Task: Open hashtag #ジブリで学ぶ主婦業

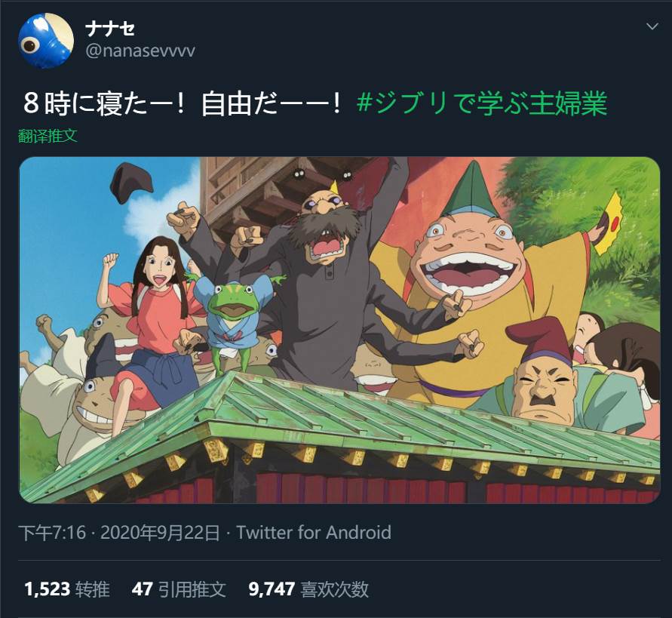Action: coord(482,104)
